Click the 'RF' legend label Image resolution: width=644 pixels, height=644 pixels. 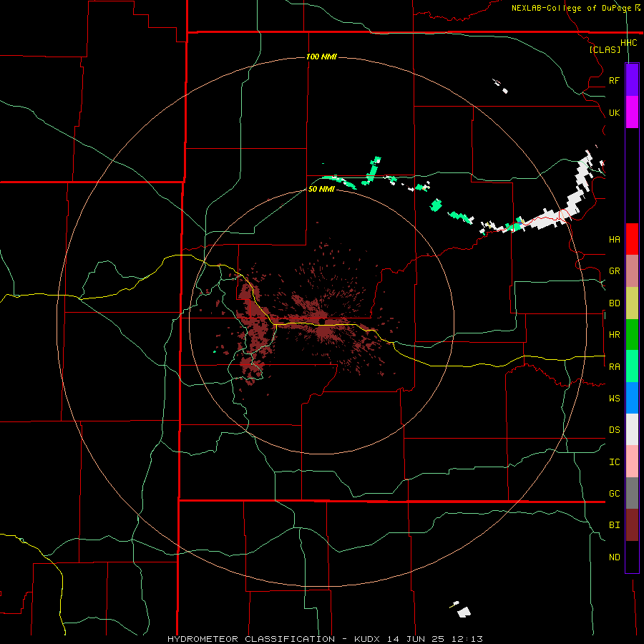pyautogui.click(x=614, y=80)
